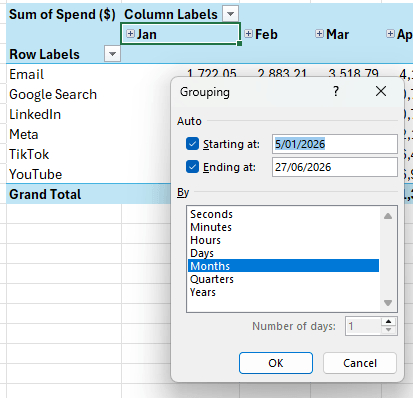Click the Mar column header
The image size is (413, 398).
click(x=337, y=34)
